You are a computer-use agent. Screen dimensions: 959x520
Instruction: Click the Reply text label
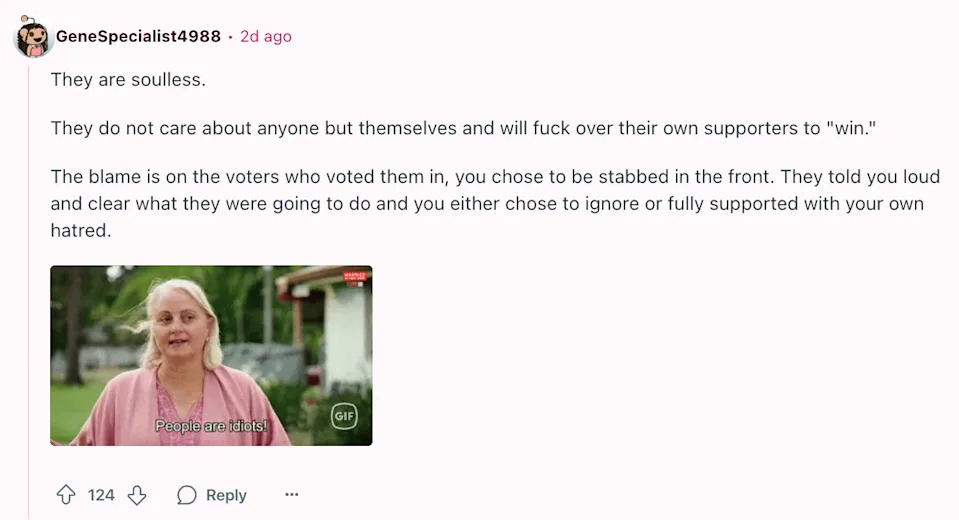click(x=226, y=495)
